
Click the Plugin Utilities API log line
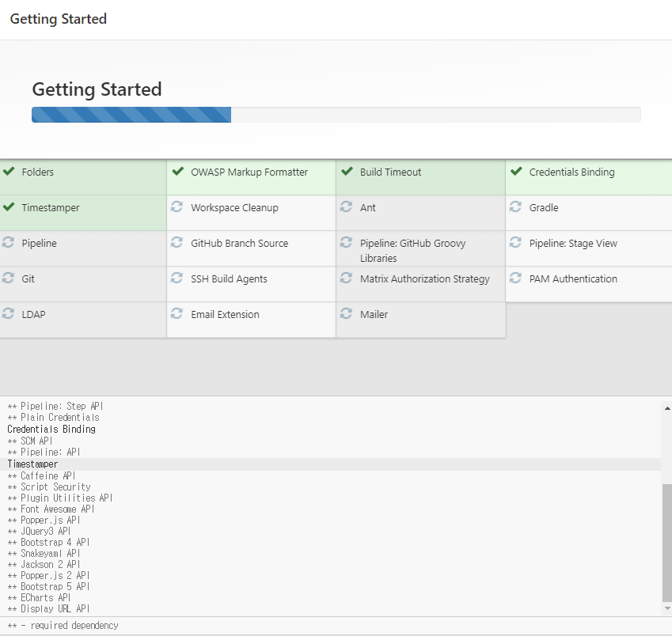59,498
